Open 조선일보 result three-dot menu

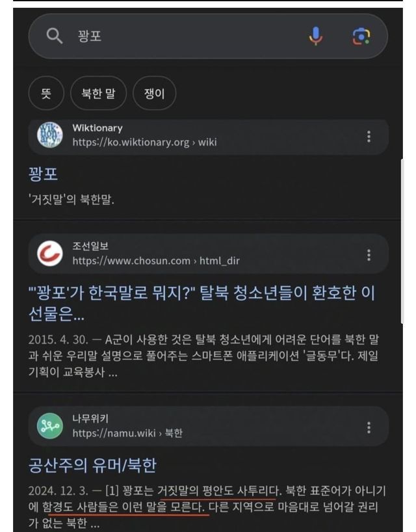click(x=369, y=255)
